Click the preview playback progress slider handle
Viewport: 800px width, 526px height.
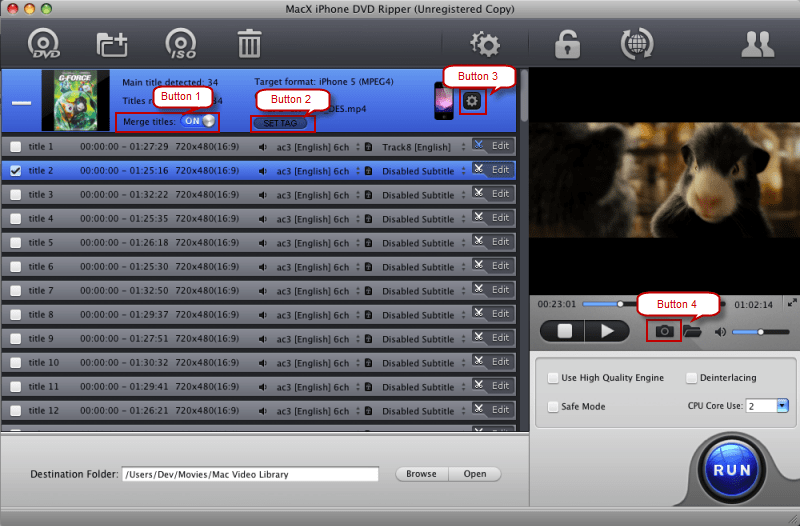[620, 304]
